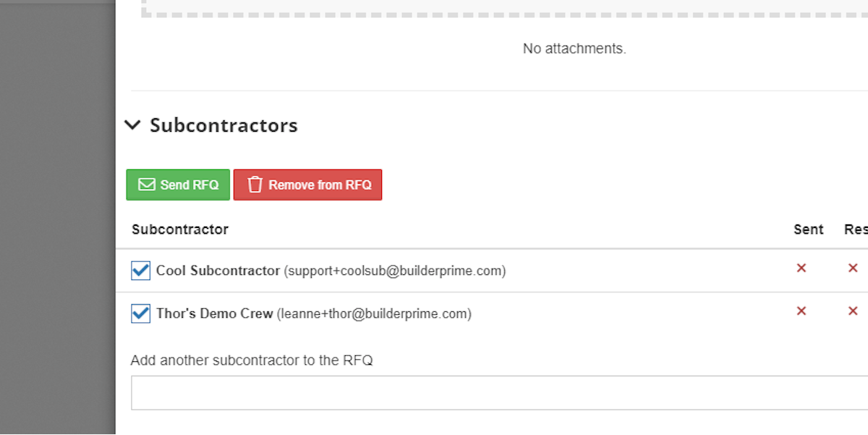Click the Subcontractor column header
Image resolution: width=868 pixels, height=435 pixels.
pyautogui.click(x=180, y=229)
